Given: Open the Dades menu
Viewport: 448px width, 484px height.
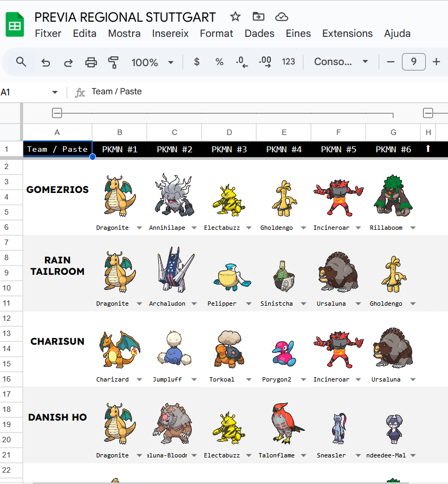Looking at the screenshot, I should (259, 34).
